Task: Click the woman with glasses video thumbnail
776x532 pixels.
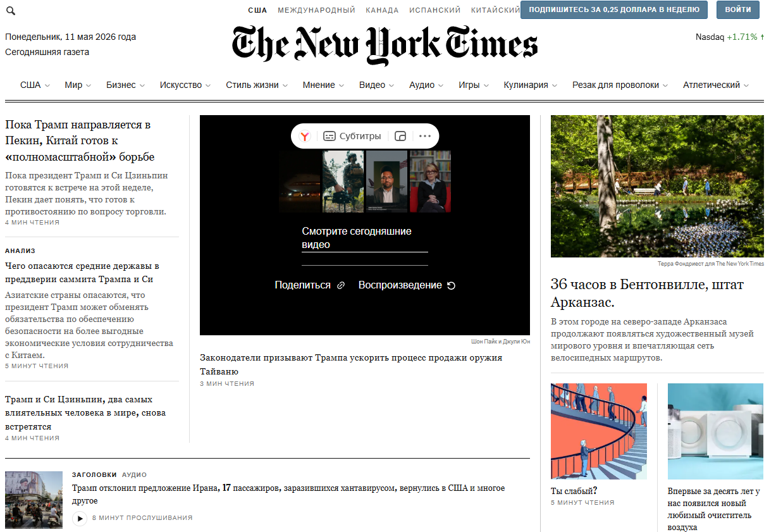Action: tap(431, 182)
